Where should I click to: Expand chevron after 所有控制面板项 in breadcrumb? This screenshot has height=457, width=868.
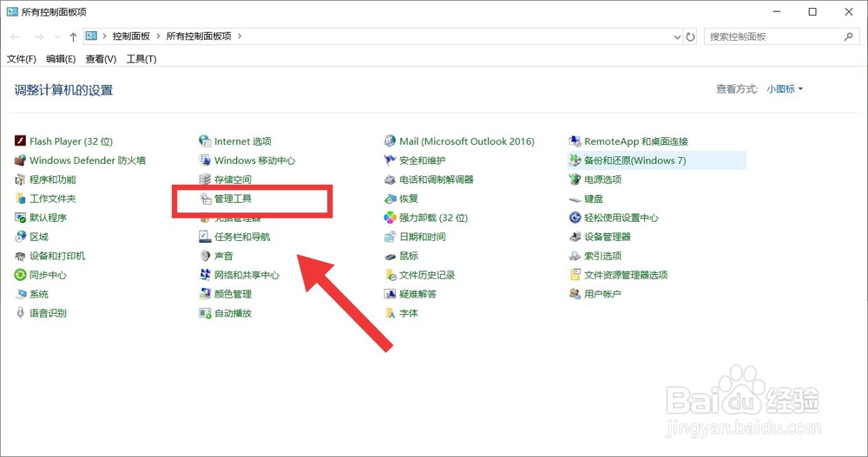point(240,36)
